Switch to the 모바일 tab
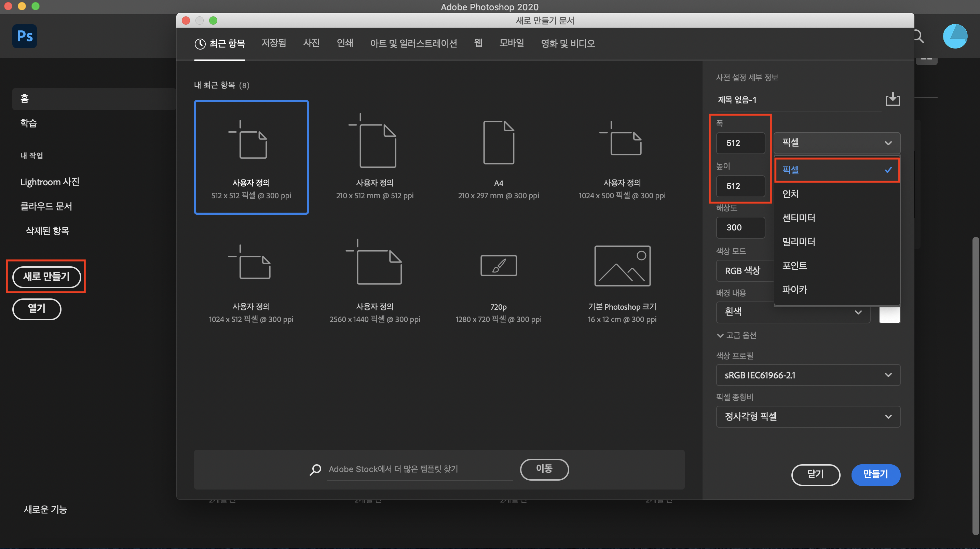The height and width of the screenshot is (549, 980). (x=511, y=43)
